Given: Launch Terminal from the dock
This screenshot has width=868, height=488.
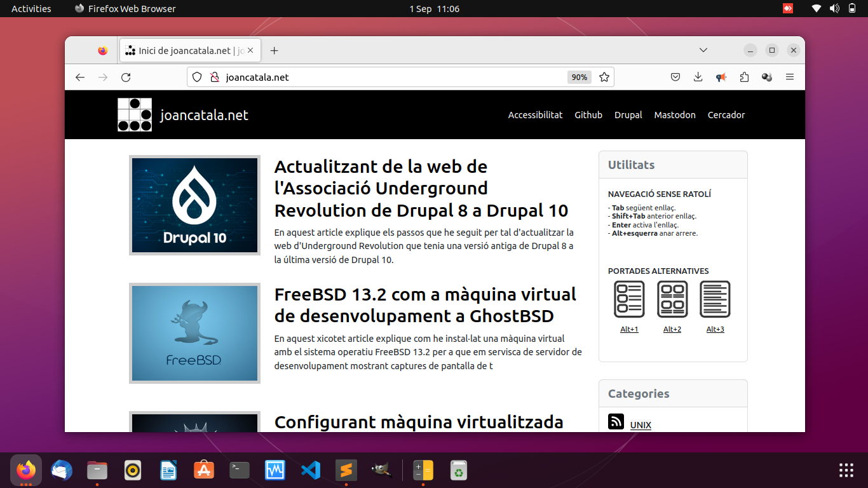Looking at the screenshot, I should (x=240, y=470).
